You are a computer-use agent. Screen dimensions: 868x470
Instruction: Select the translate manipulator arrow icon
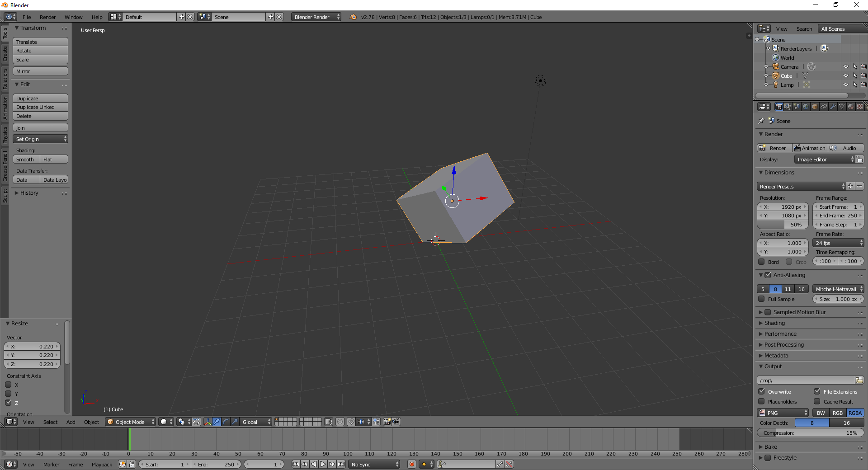pos(217,422)
